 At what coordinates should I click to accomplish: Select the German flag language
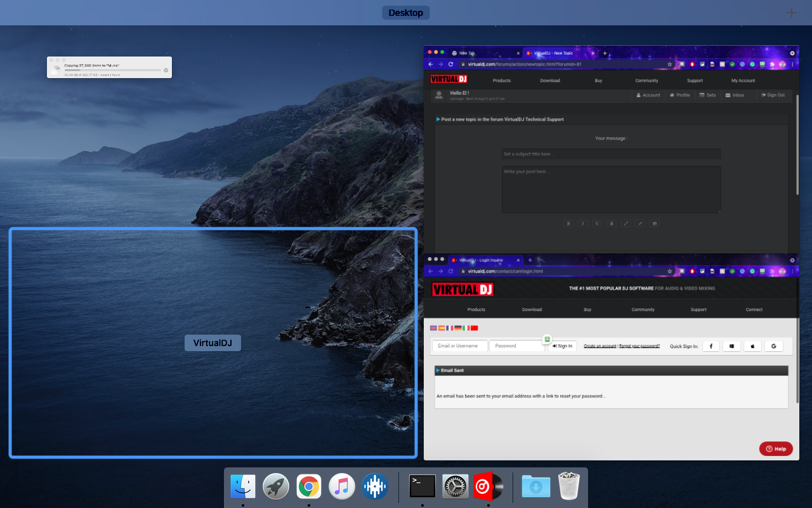458,328
